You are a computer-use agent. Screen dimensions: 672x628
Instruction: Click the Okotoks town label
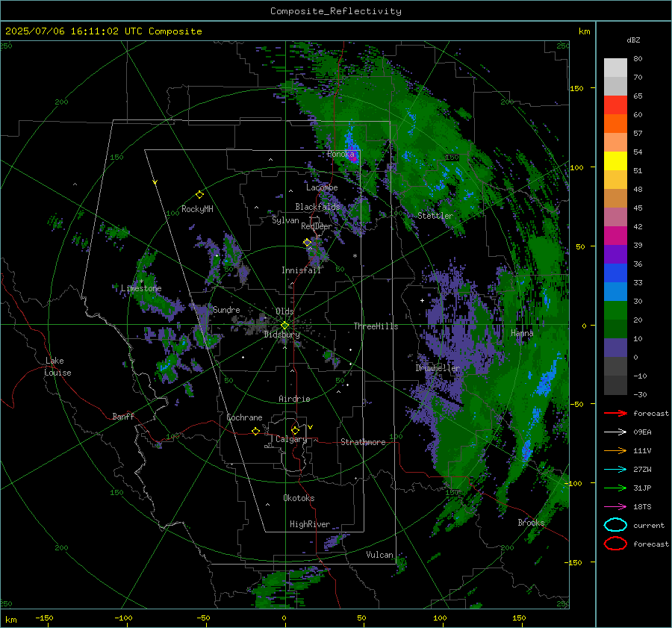tap(299, 498)
